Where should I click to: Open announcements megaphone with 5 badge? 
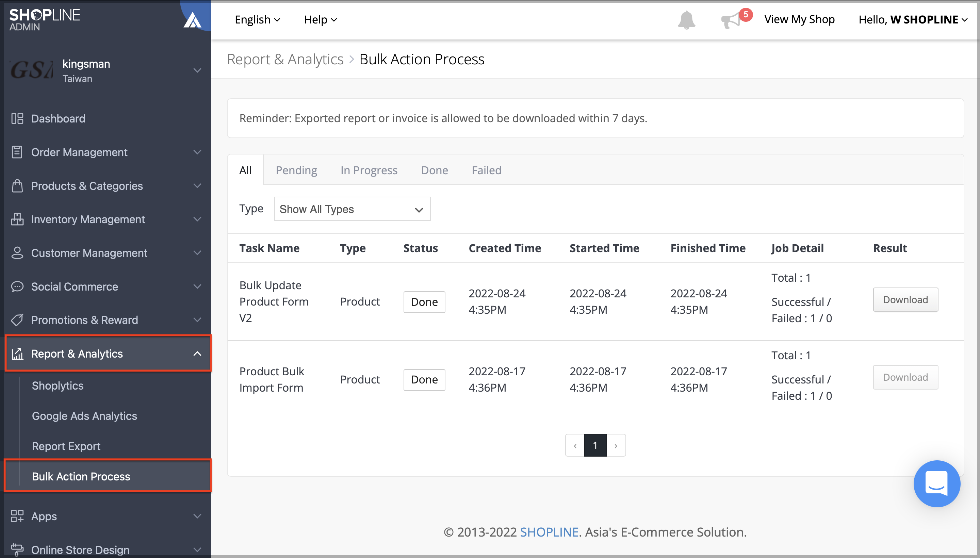736,19
